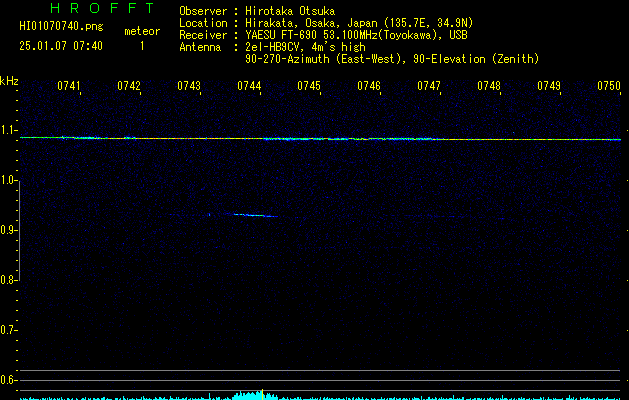Click the 0.8 kHz axis label
629x400 pixels.
click(x=9, y=280)
